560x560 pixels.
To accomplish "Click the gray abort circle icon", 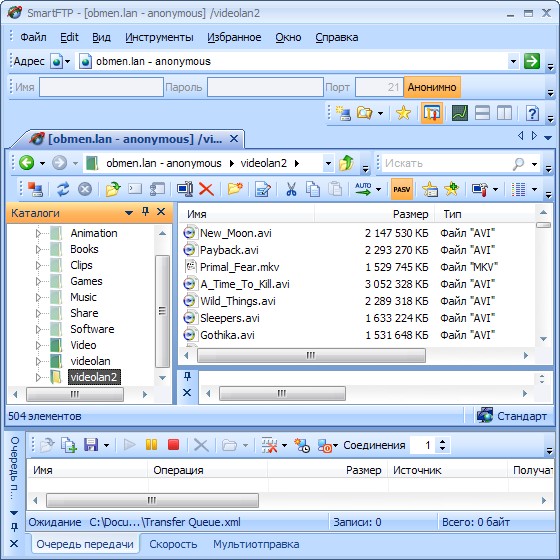I will point(85,189).
